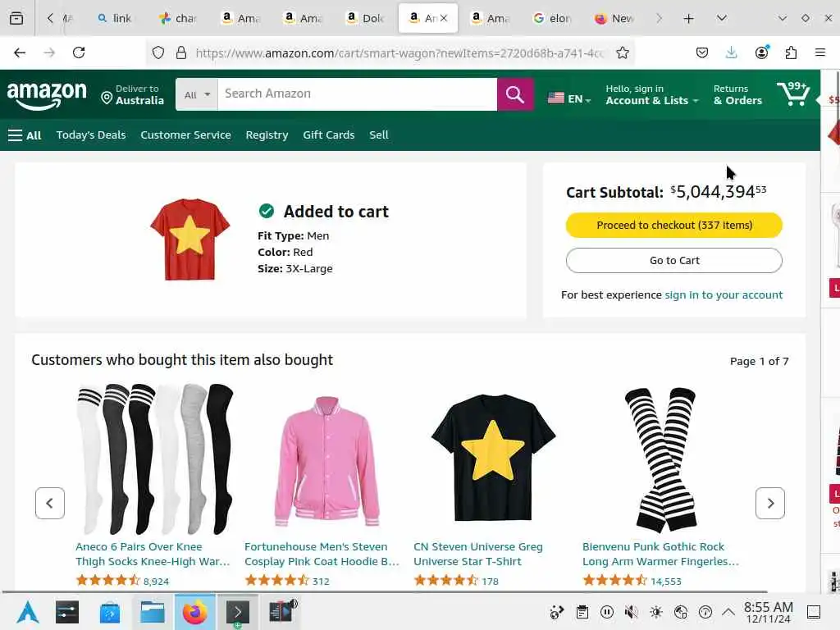Expand the All search category dropdown

(x=197, y=95)
